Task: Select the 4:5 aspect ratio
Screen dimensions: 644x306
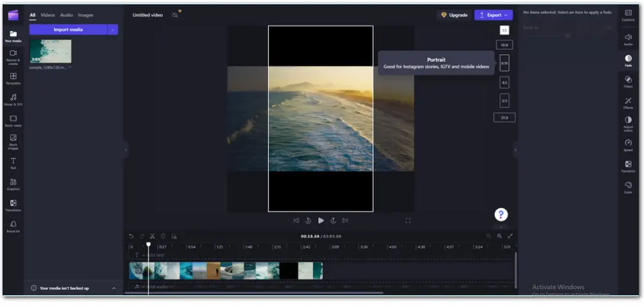Action: 504,82
